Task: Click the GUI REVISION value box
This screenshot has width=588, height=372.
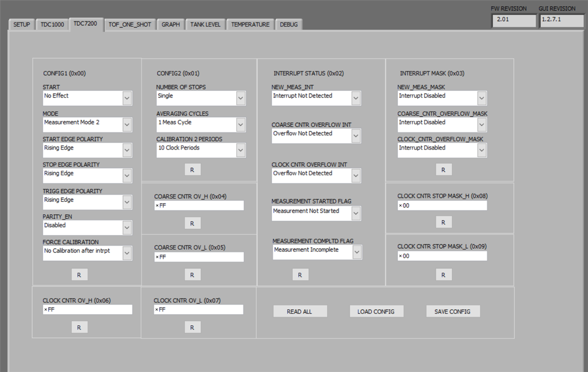Action: pyautogui.click(x=562, y=21)
